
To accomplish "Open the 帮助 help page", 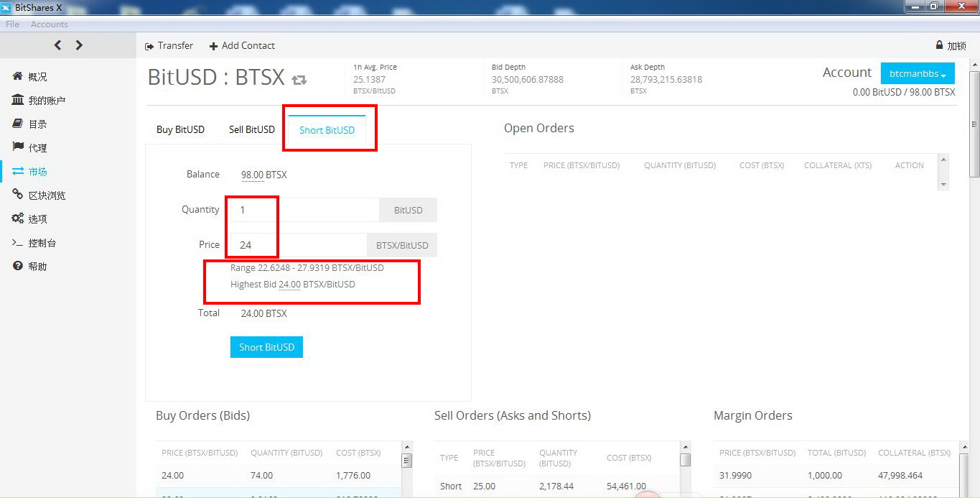I will pos(37,267).
